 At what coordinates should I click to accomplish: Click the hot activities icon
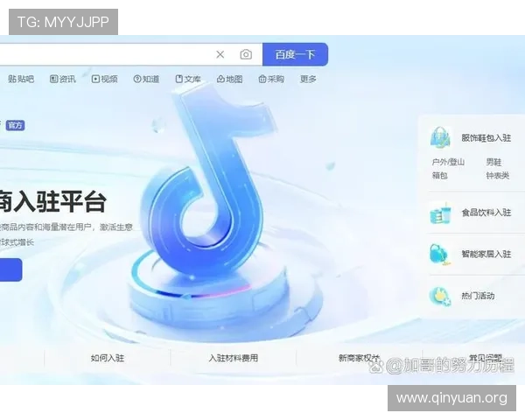[440, 296]
